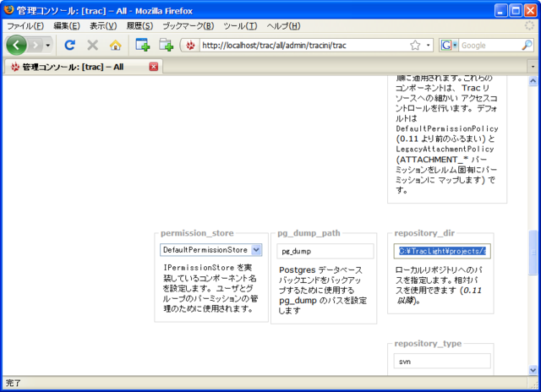
Task: Click the permission_store legend label
Action: (197, 233)
